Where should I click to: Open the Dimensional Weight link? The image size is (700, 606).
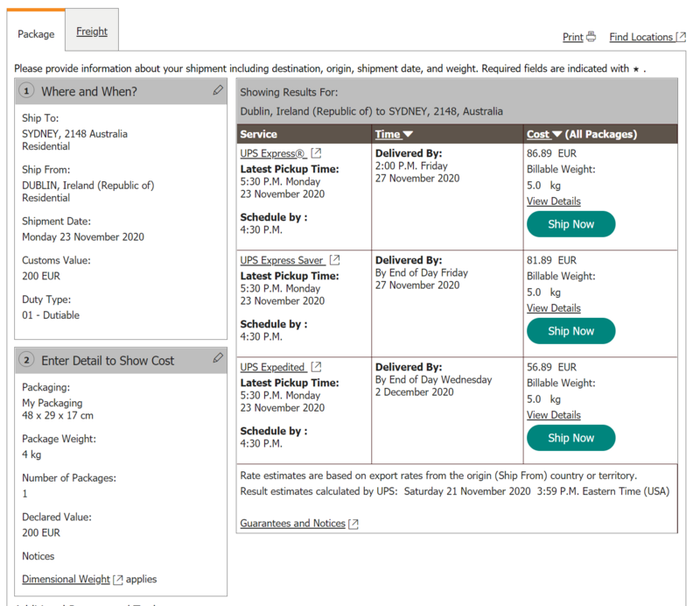(66, 579)
